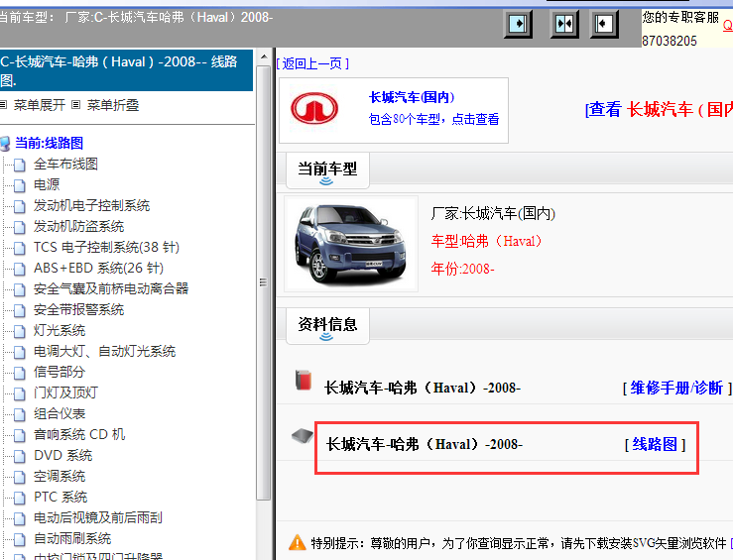Click the 菜单折叠 small square icon
This screenshot has width=733, height=560.
(x=75, y=105)
